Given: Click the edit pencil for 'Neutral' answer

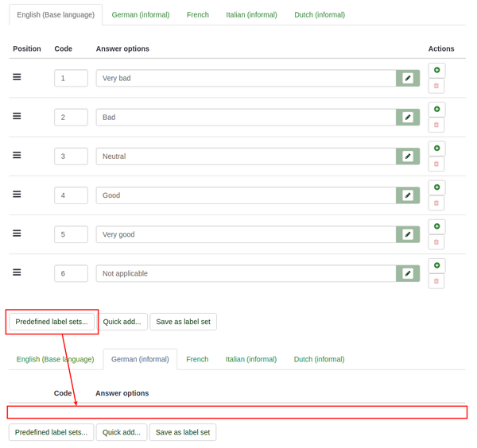Looking at the screenshot, I should click(x=408, y=156).
